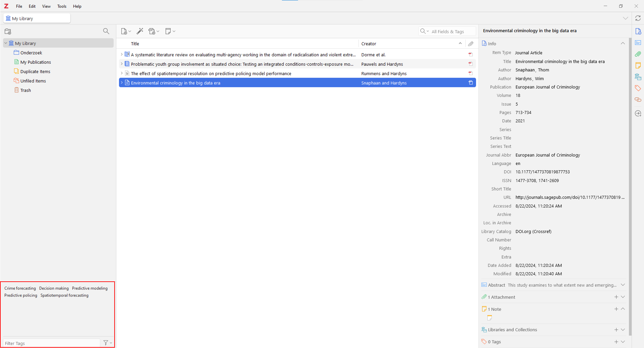Open the Onderzoek collection
The width and height of the screenshot is (644, 348).
click(x=31, y=53)
